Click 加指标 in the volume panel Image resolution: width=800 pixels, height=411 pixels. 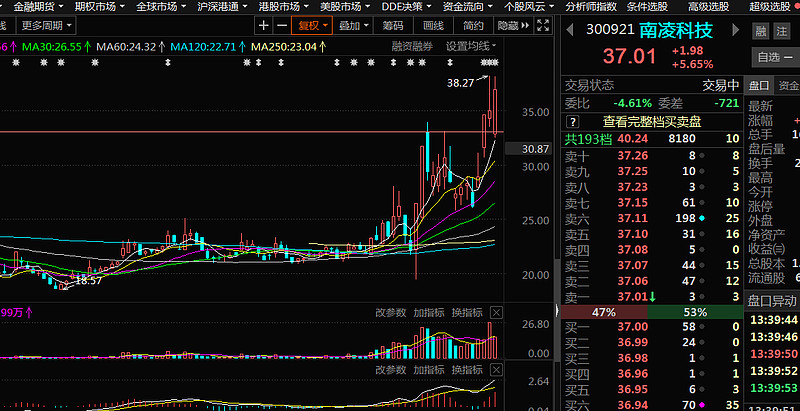(429, 313)
